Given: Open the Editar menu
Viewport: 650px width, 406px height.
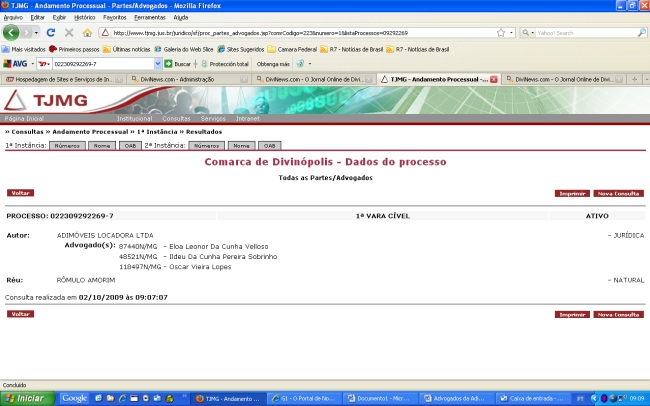Looking at the screenshot, I should point(37,17).
